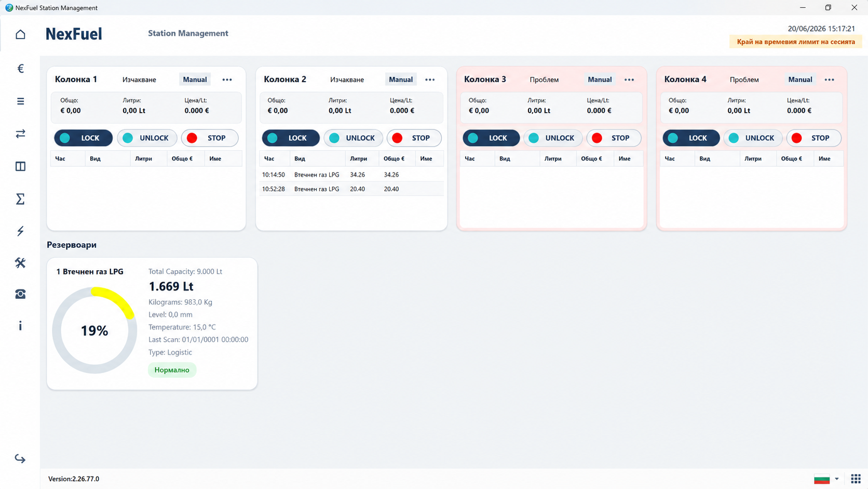Click Manual mode badge on Колонка 1
868x489 pixels.
[195, 80]
